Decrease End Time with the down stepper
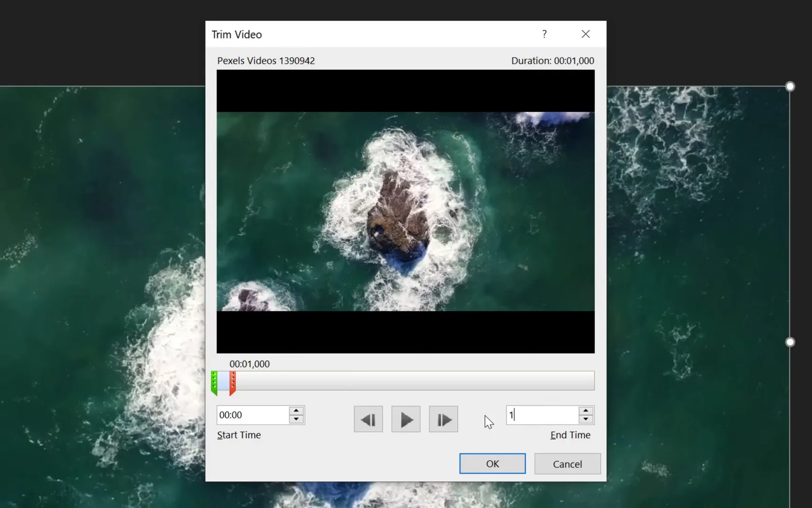Screen dimensions: 812x508 pos(586,419)
